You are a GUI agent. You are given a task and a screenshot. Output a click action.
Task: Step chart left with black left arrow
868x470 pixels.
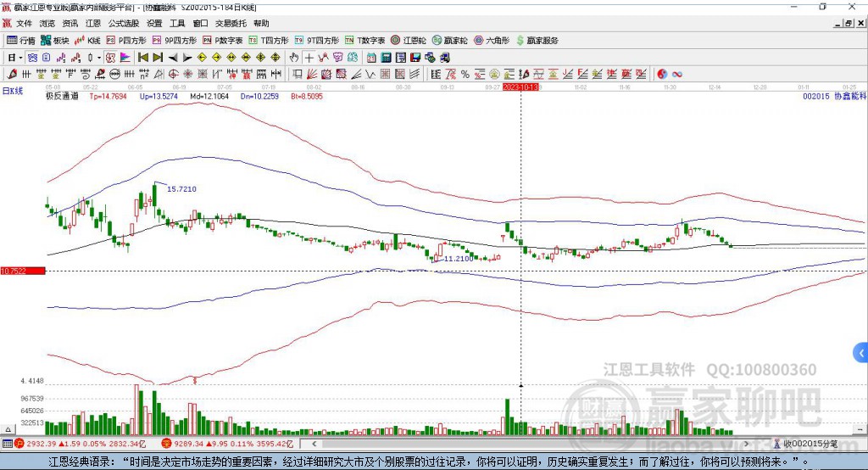click(173, 58)
